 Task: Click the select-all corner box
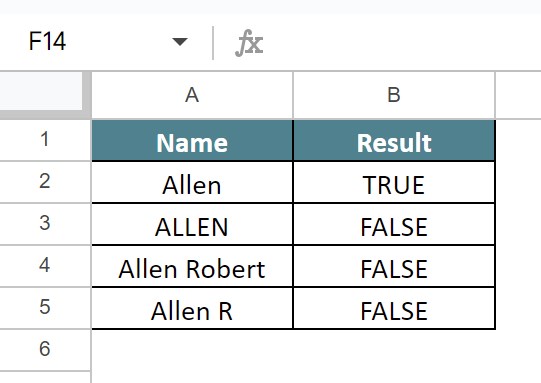(x=41, y=91)
